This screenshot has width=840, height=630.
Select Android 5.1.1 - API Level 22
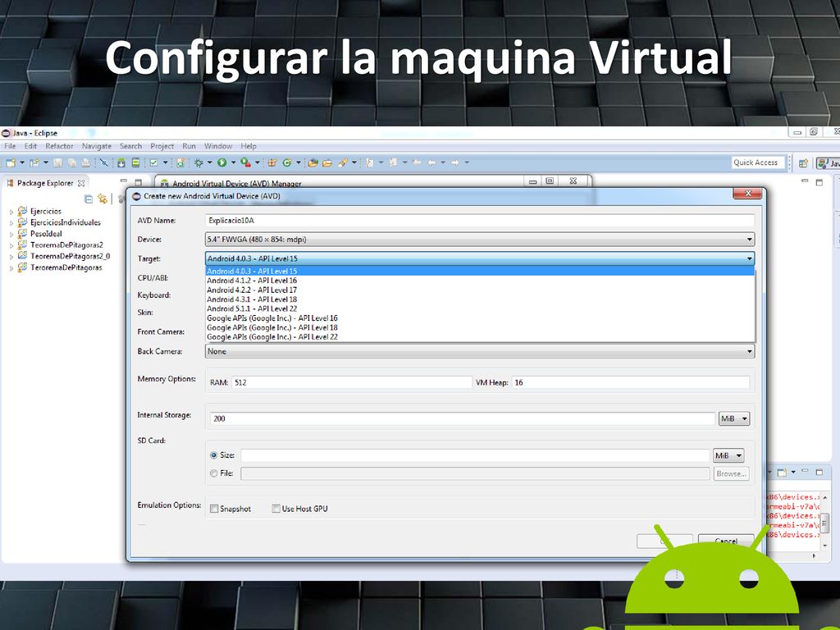[x=480, y=308]
